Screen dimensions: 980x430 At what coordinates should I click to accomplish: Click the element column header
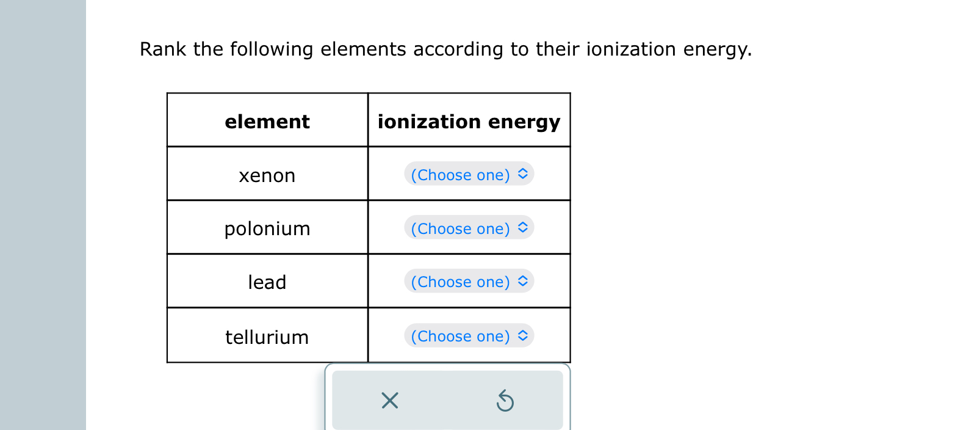coord(267,121)
